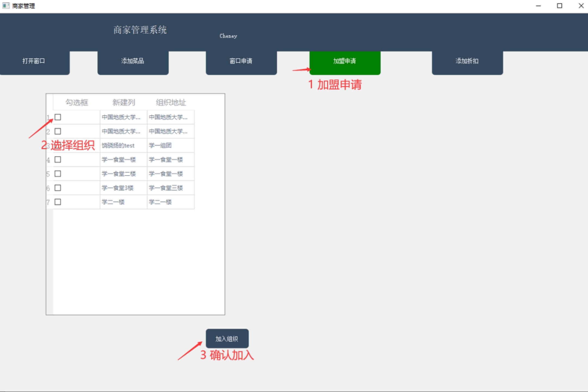Check the checkbox in row 1
Viewport: 588px width, 392px height.
pos(58,117)
